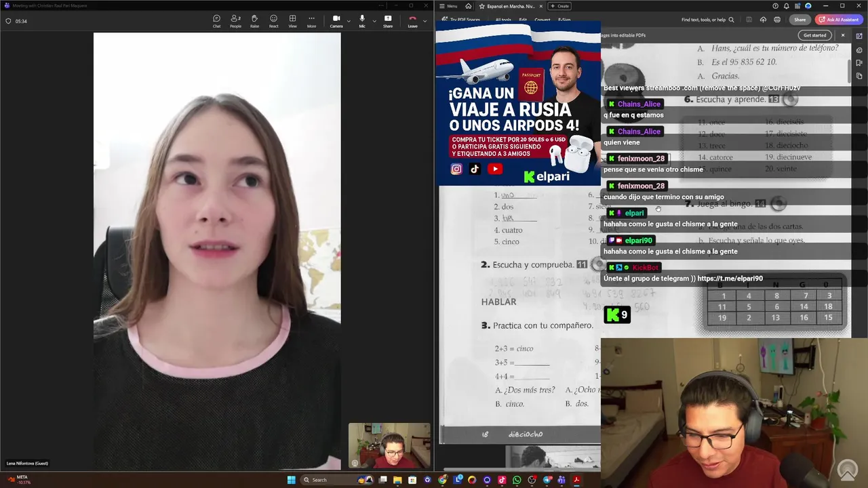The width and height of the screenshot is (868, 488).
Task: Click Chains_Alice username on 'quien viene' message
Action: pyautogui.click(x=639, y=131)
